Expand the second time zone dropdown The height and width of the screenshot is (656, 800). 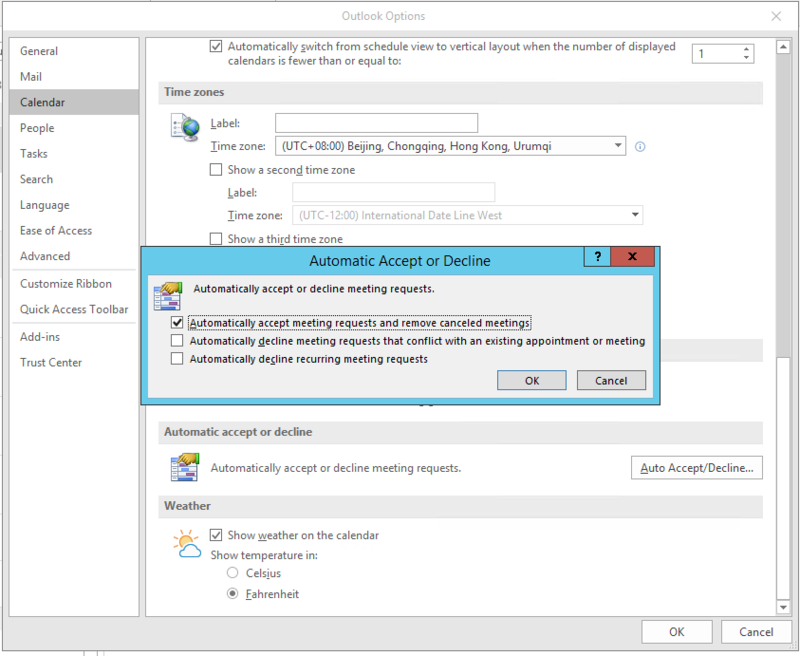[x=634, y=215]
